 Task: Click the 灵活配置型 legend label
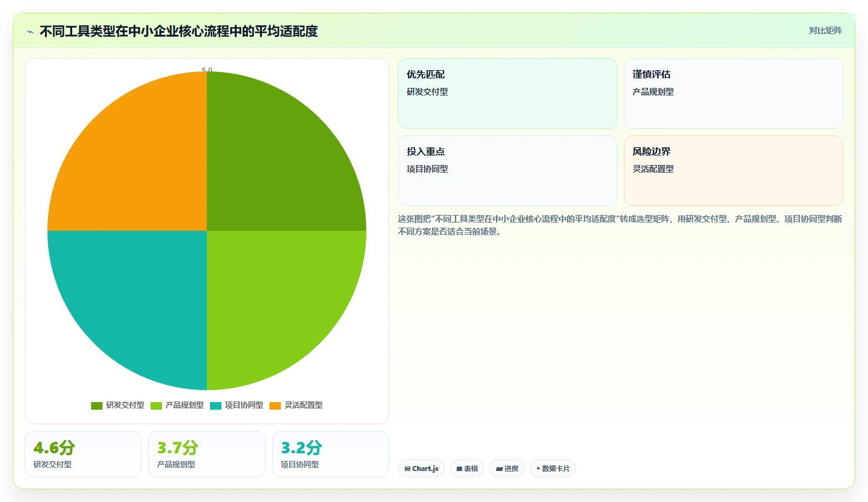tap(304, 405)
